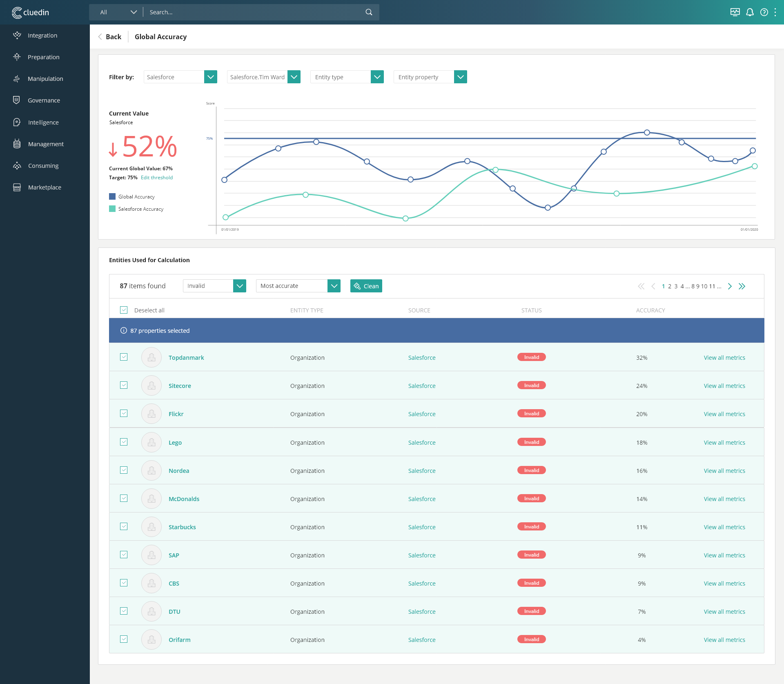Uncheck the Sitecore row checkbox

point(124,385)
